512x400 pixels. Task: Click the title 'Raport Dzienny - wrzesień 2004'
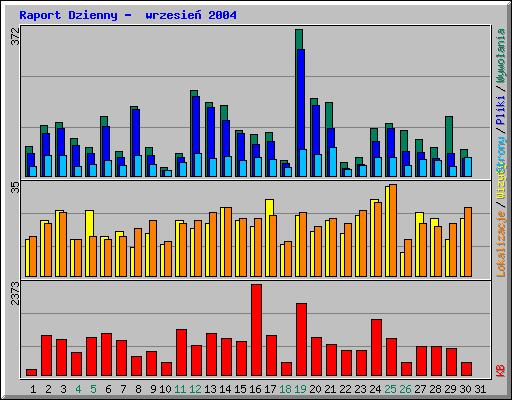point(128,15)
